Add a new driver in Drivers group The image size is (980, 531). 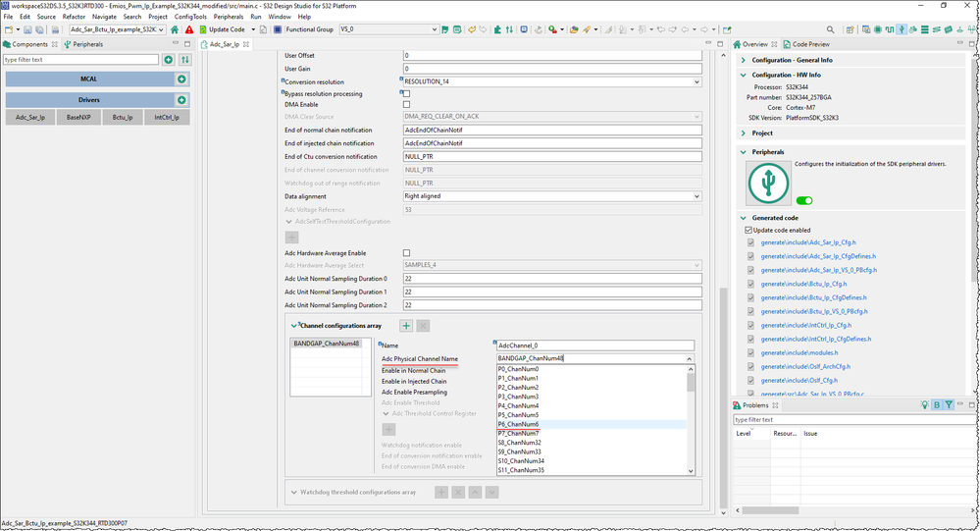point(181,100)
